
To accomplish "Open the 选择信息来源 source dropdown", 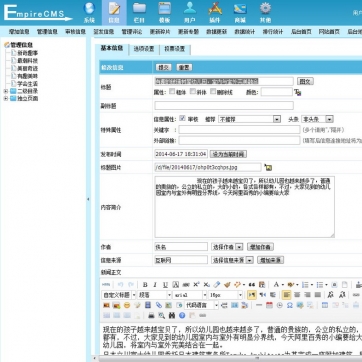I will tap(232, 260).
